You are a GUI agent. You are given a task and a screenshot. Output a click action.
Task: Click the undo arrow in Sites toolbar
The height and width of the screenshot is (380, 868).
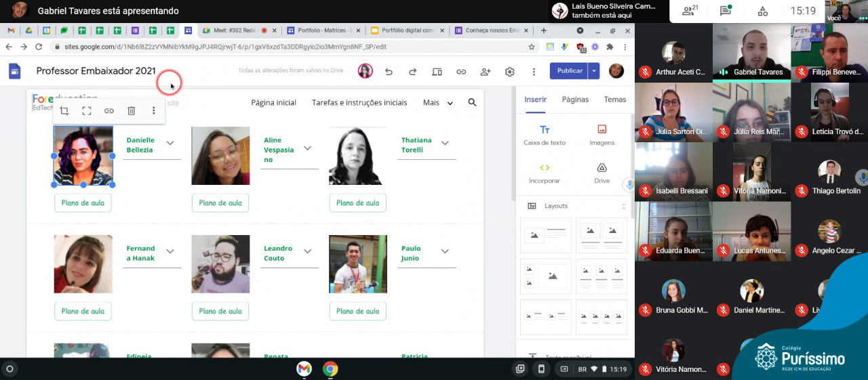pos(389,72)
